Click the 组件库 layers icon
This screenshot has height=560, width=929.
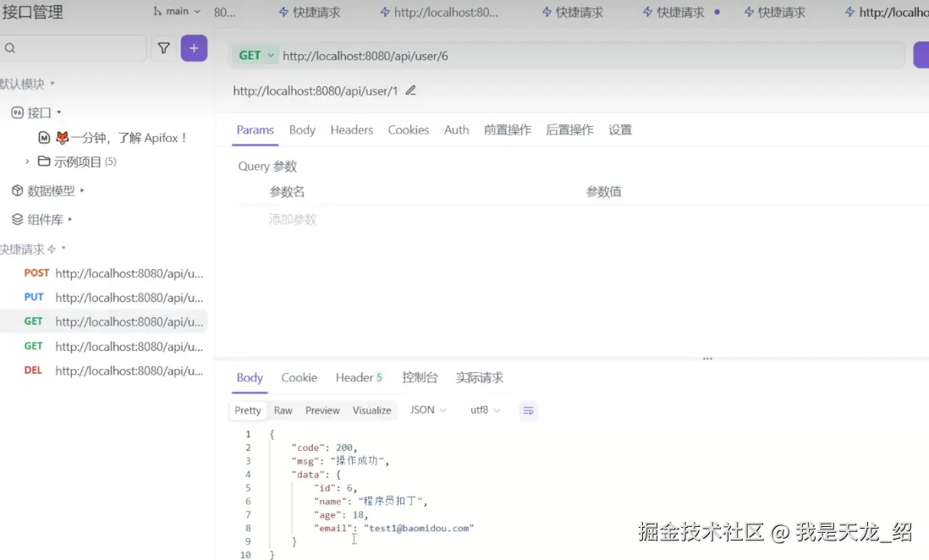point(17,219)
